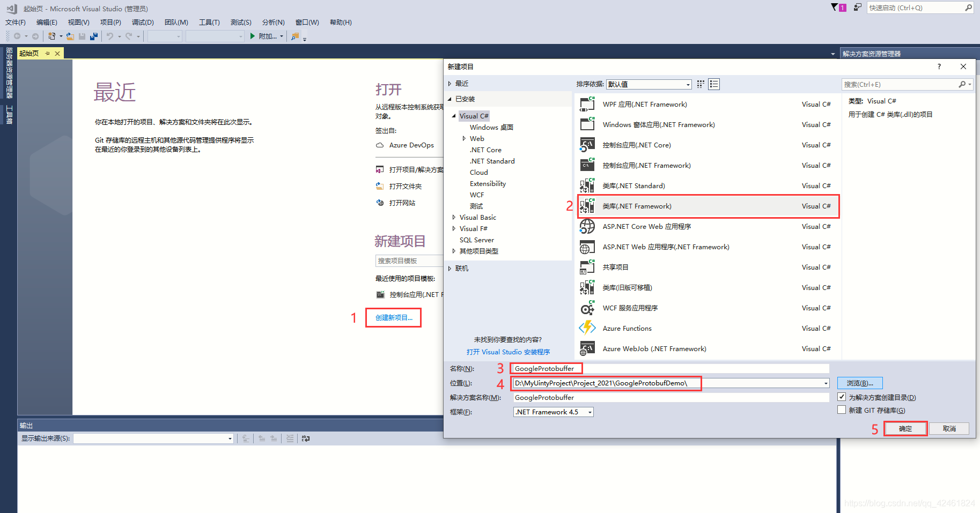
Task: Click the 浏览(B)... button
Action: (x=859, y=383)
